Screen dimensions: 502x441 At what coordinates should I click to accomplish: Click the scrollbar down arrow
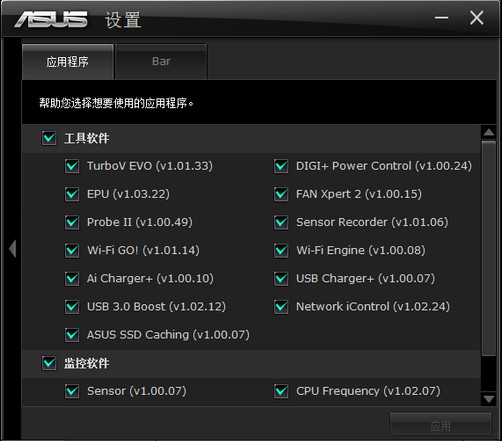pos(489,398)
